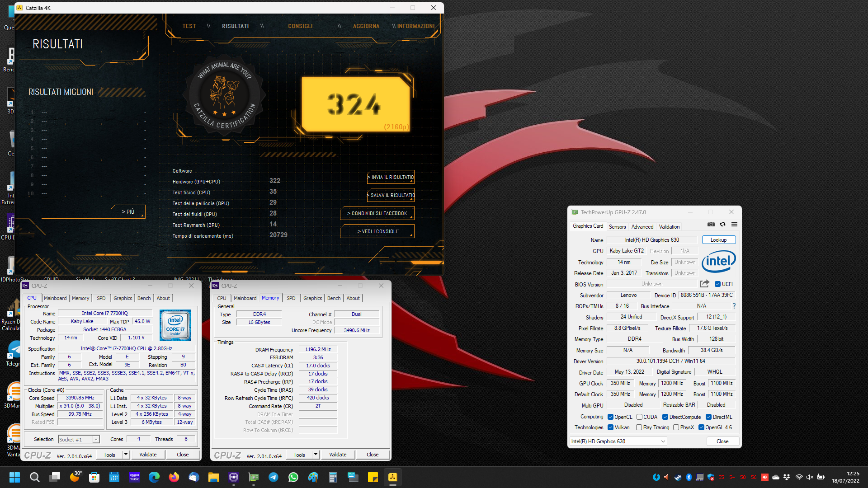
Task: Switch to the TEST tab in Catzilla
Action: 189,26
